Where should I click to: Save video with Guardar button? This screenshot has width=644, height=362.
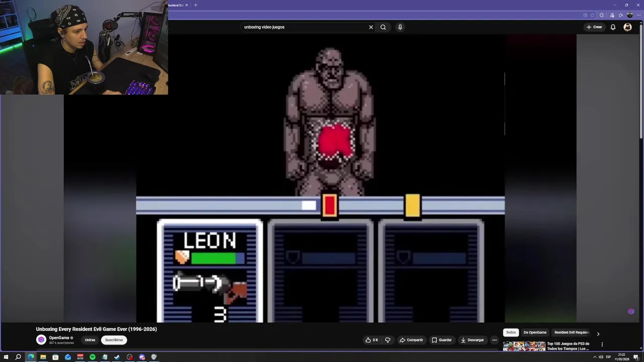(441, 340)
